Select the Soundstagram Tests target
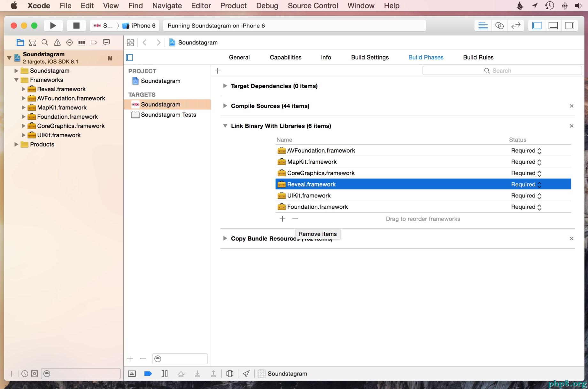This screenshot has height=389, width=588. [168, 115]
